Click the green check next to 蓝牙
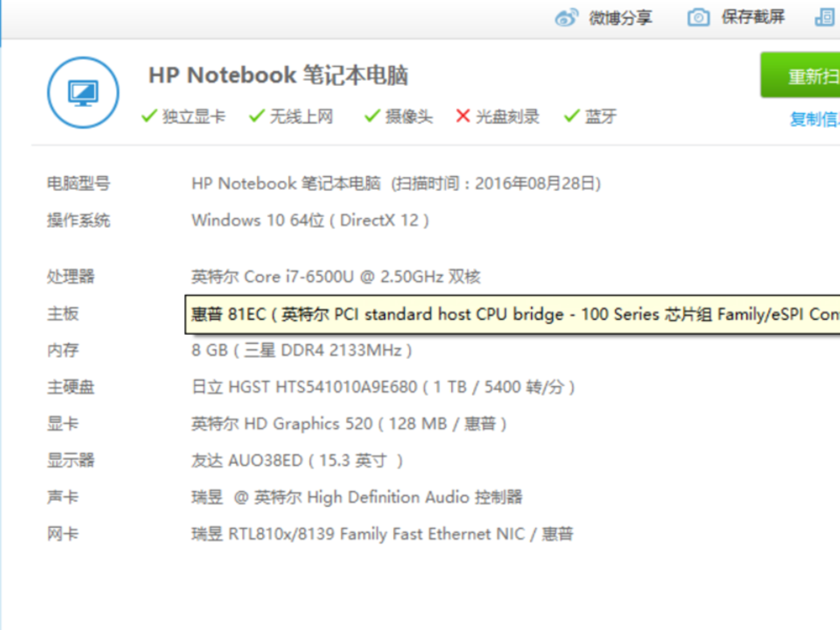The height and width of the screenshot is (630, 840). click(572, 115)
